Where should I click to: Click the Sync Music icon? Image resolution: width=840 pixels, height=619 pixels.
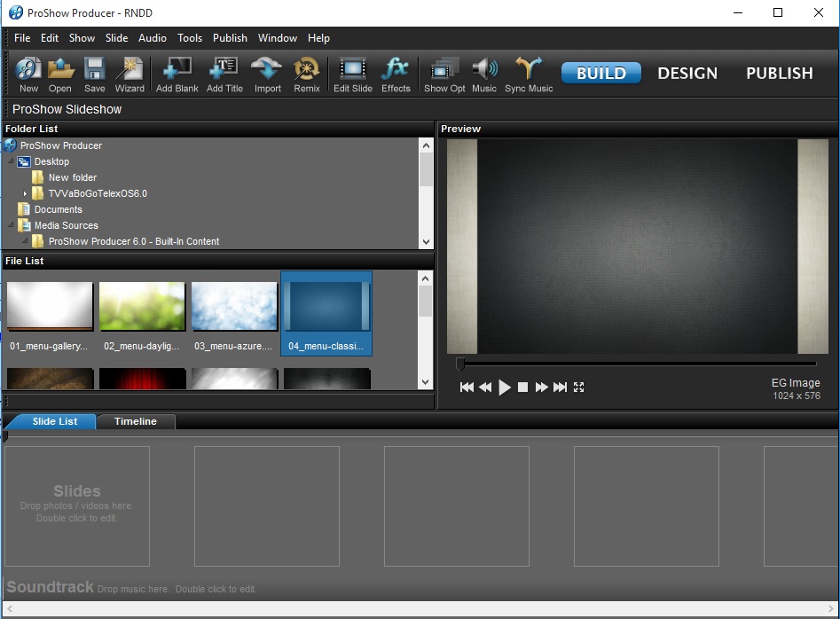(x=528, y=75)
